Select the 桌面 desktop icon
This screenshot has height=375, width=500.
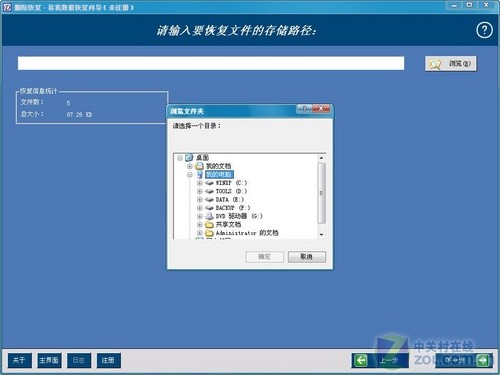(x=189, y=157)
